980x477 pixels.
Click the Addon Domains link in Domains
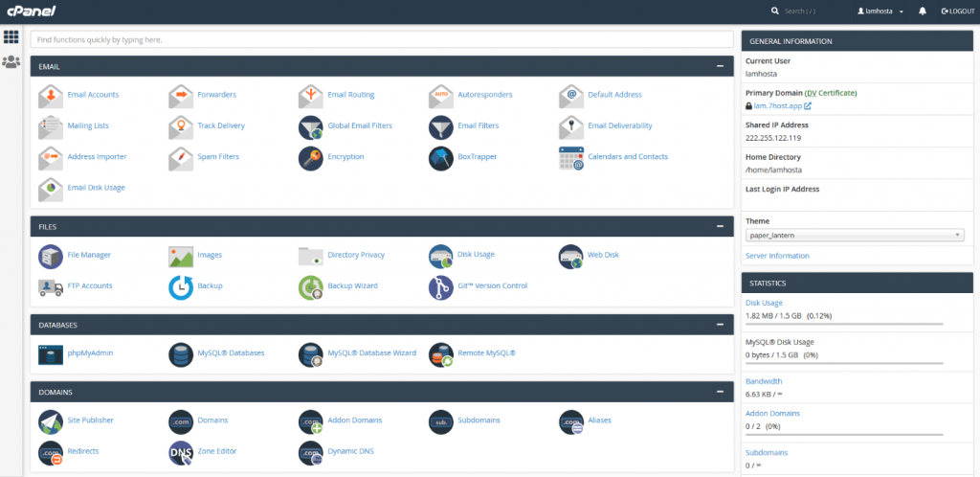355,420
